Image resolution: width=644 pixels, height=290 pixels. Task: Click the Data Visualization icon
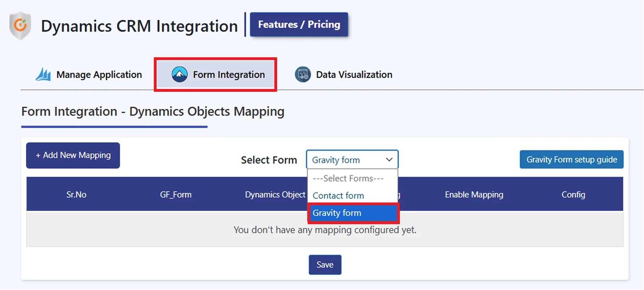pyautogui.click(x=303, y=74)
